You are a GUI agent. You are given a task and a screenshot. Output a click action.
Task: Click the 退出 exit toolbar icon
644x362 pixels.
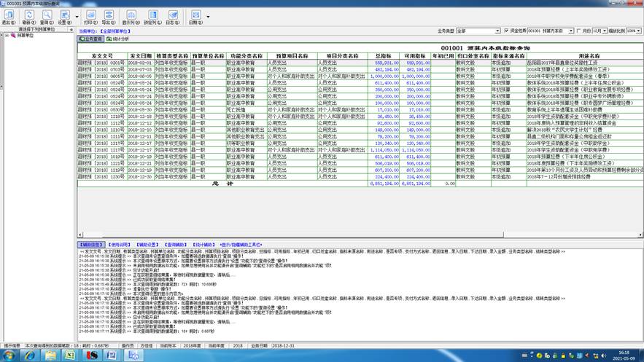click(9, 17)
